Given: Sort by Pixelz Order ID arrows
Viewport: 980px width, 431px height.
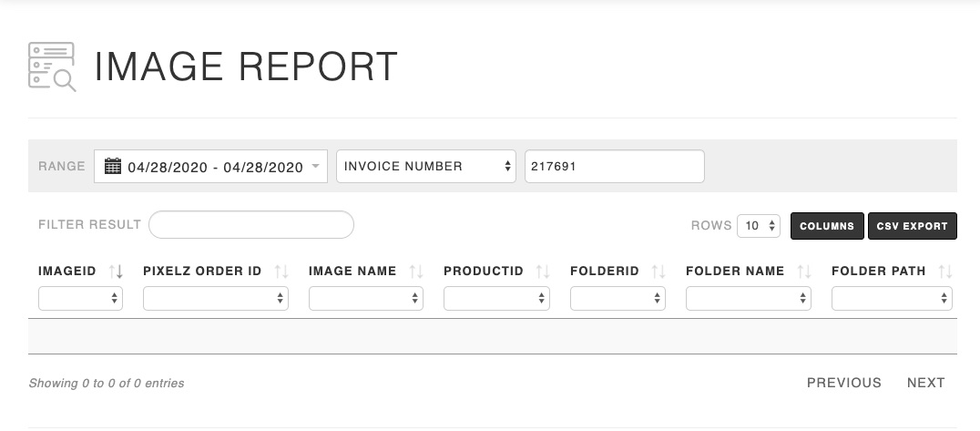Looking at the screenshot, I should [x=281, y=272].
